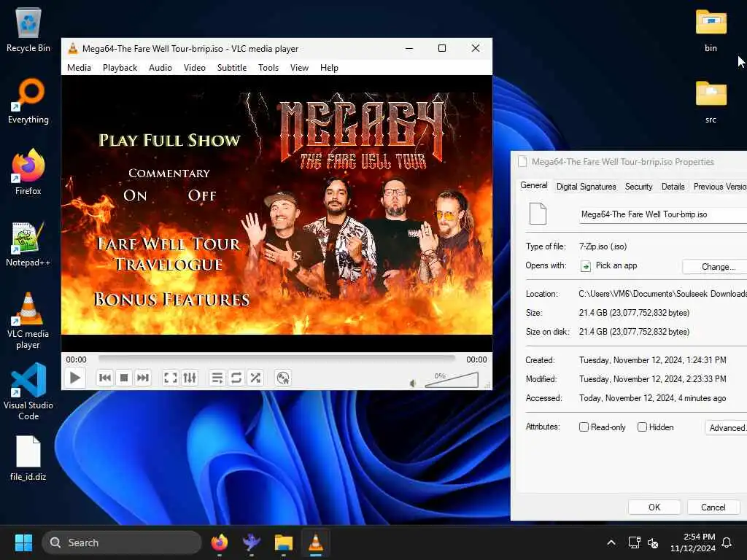Mute audio via VLC speaker icon
The height and width of the screenshot is (560, 747).
pos(413,384)
